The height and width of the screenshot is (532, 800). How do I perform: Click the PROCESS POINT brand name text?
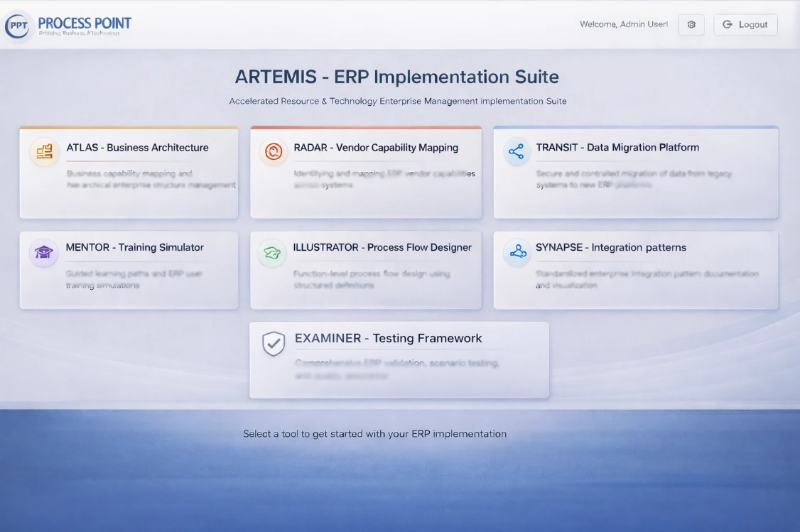click(85, 23)
